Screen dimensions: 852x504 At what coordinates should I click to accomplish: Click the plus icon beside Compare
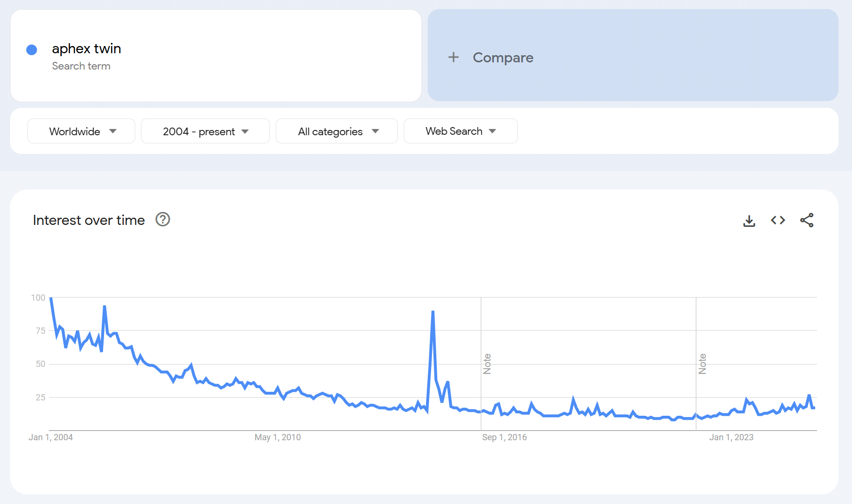tap(453, 58)
